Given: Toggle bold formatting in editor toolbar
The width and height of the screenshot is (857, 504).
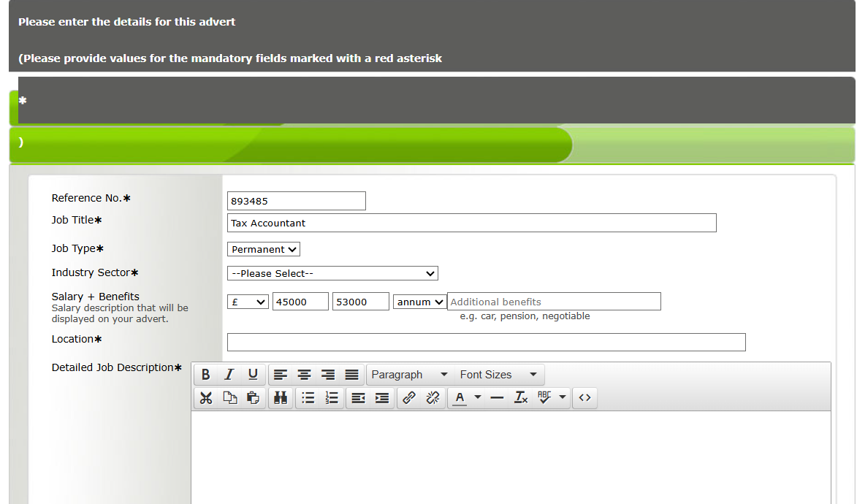Looking at the screenshot, I should coord(205,375).
